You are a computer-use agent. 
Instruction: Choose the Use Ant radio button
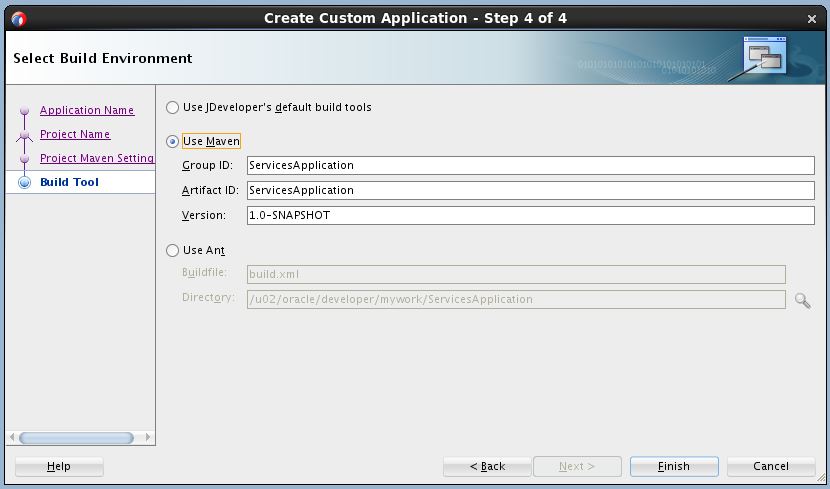pos(173,251)
